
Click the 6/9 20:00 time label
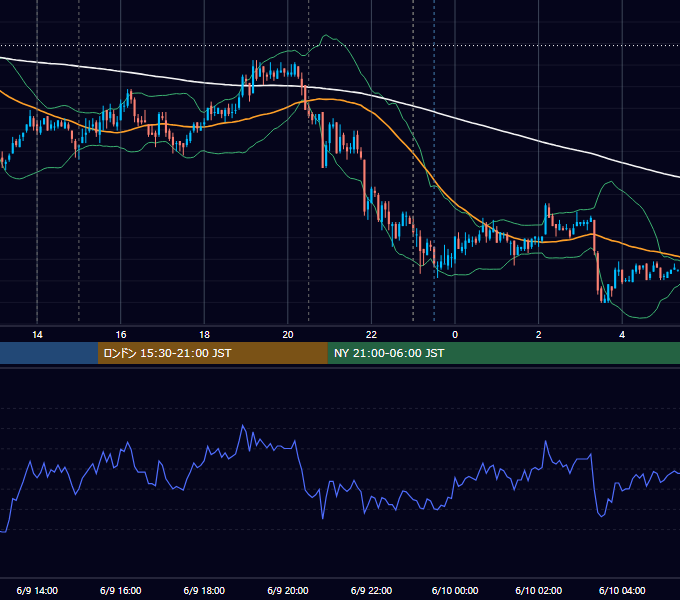point(288,590)
